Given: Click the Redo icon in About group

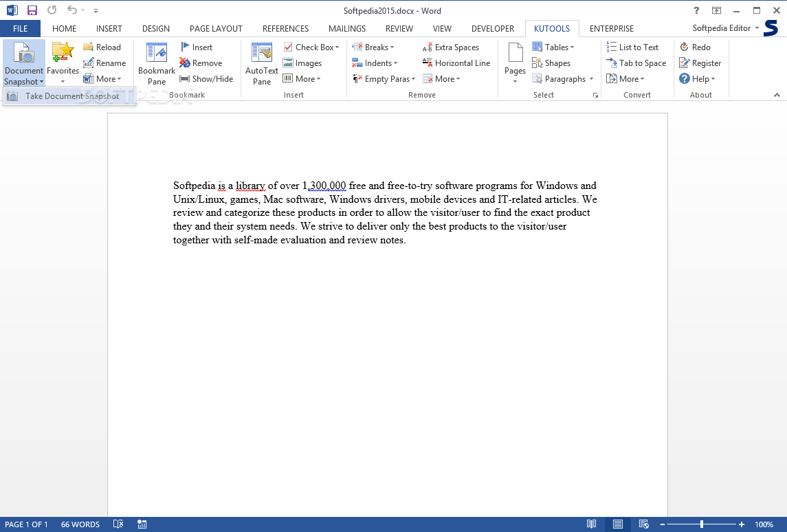Looking at the screenshot, I should 684,47.
